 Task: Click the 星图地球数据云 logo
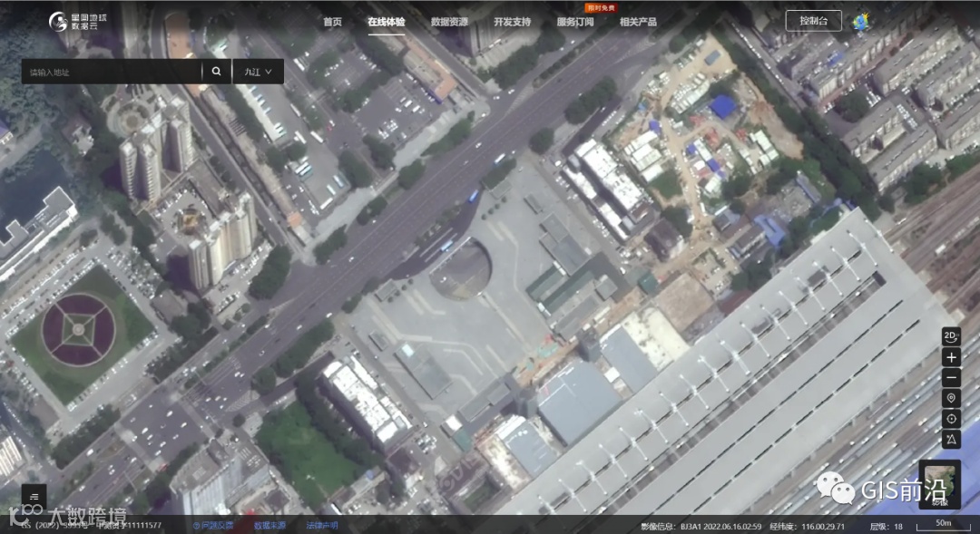tap(79, 21)
